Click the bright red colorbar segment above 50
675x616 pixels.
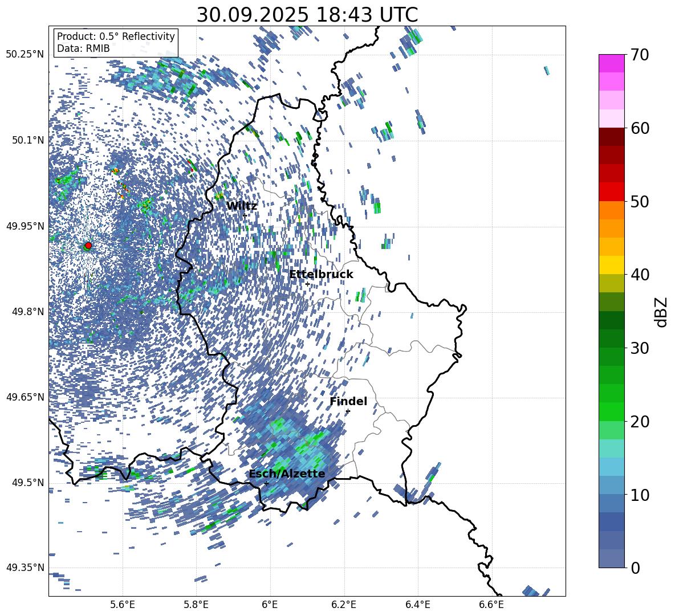pos(611,192)
